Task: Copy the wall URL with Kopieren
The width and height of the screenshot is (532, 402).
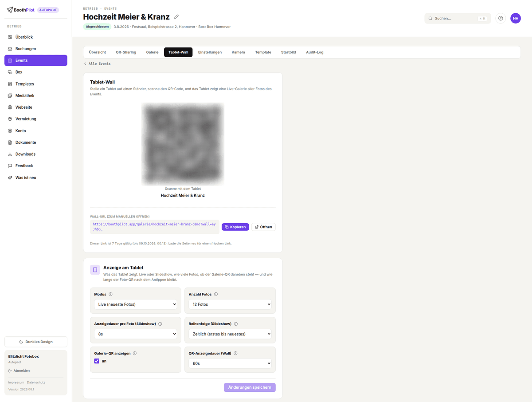Action: [x=235, y=227]
